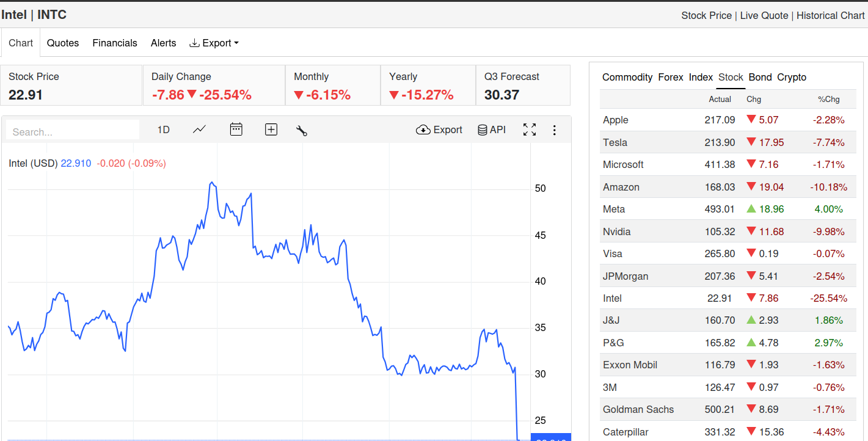Open the Caterpillar stock link

click(x=625, y=432)
